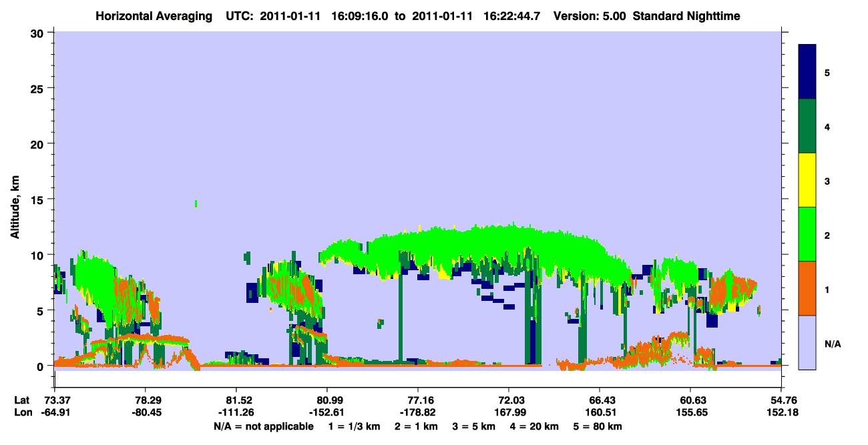
Task: Click '2 = 1 km' legend text
Action: (417, 426)
